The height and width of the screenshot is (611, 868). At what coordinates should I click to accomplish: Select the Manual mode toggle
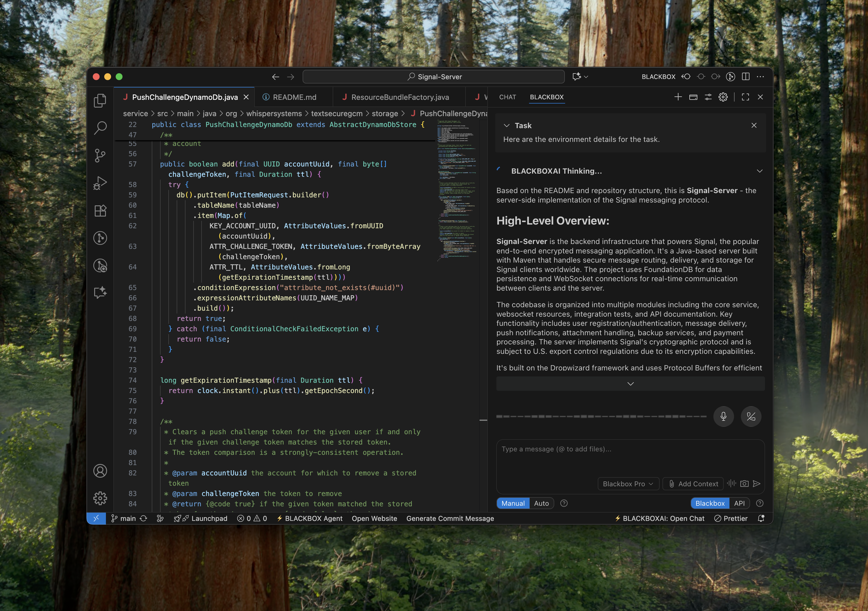[x=513, y=503]
